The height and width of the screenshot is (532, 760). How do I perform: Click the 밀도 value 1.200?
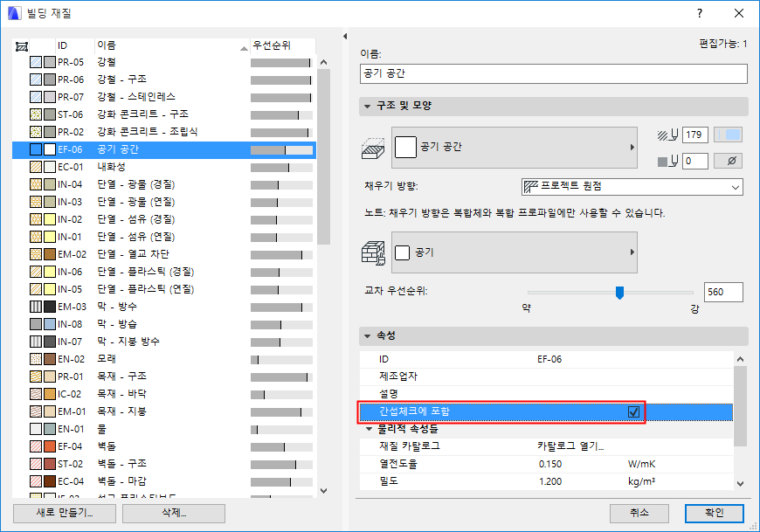pos(550,481)
